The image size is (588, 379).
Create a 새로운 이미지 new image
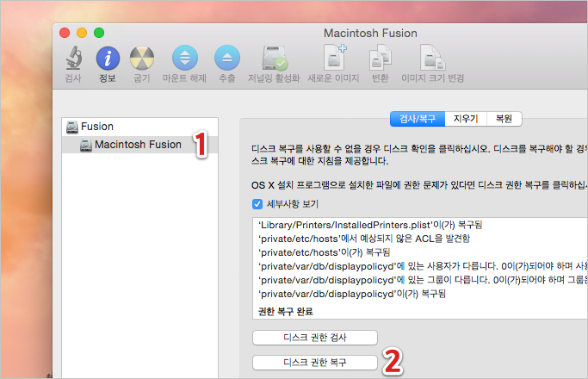coord(334,58)
